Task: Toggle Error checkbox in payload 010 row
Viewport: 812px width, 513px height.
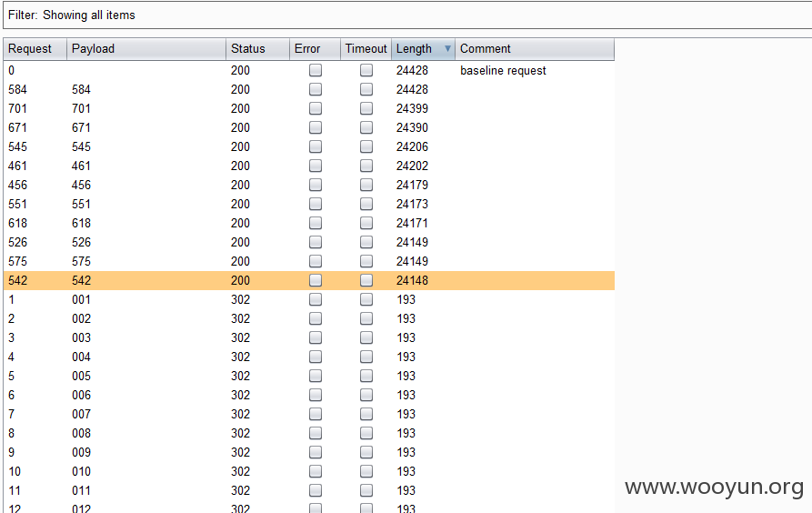Action: coord(316,471)
